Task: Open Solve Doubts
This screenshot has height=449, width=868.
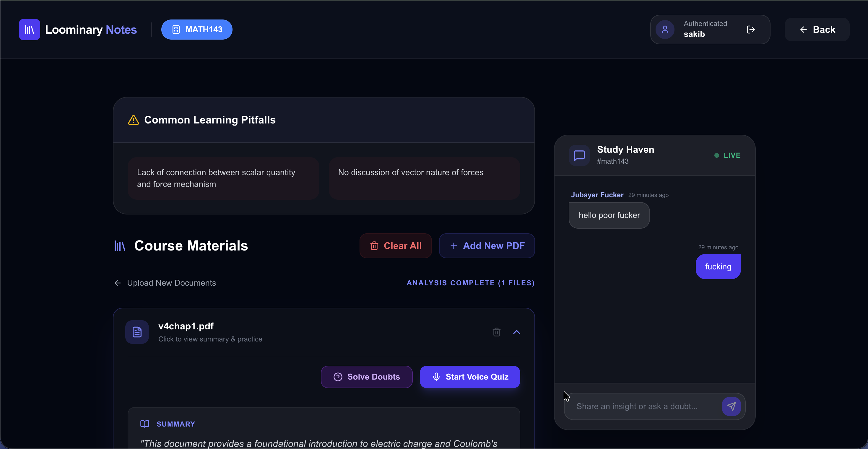Action: tap(367, 377)
